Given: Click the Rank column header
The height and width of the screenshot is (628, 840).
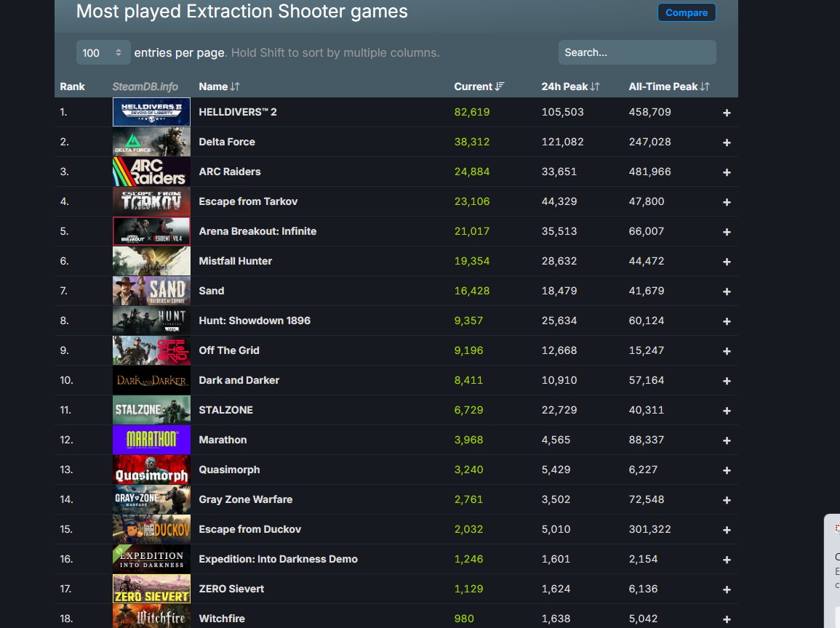Looking at the screenshot, I should pyautogui.click(x=72, y=86).
